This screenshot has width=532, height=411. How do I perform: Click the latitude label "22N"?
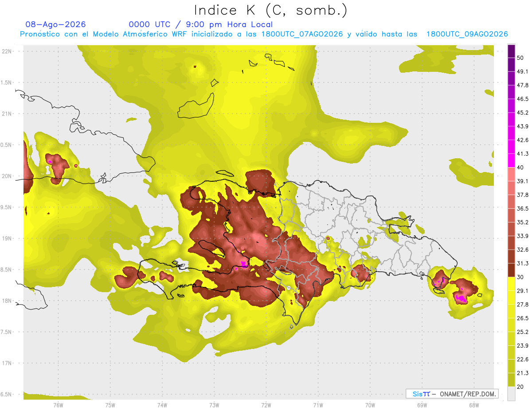pyautogui.click(x=7, y=51)
